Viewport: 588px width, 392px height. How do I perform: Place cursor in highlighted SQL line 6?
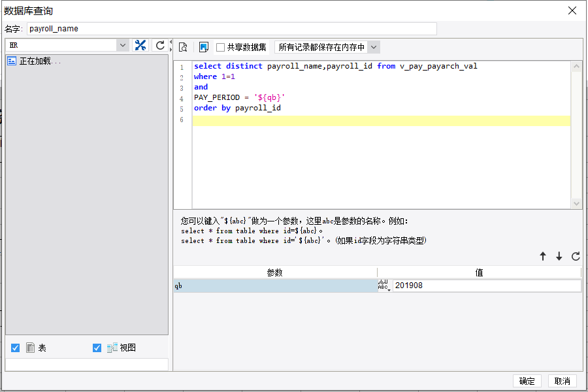382,120
